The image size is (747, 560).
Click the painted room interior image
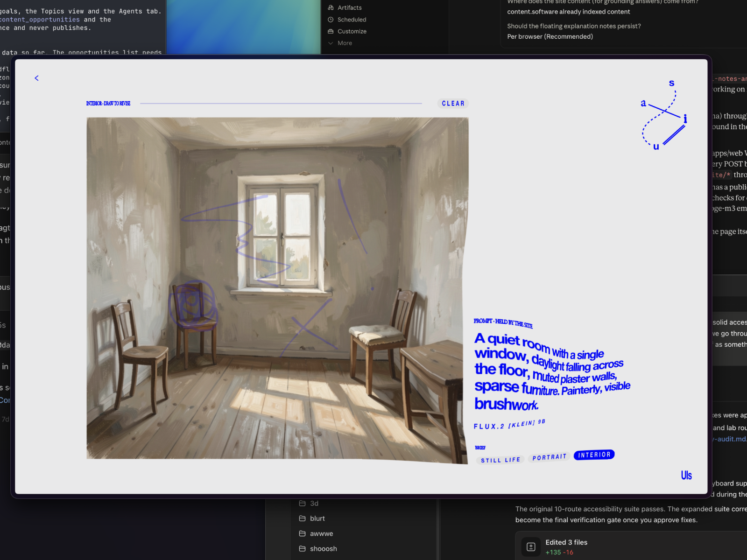pos(277,289)
